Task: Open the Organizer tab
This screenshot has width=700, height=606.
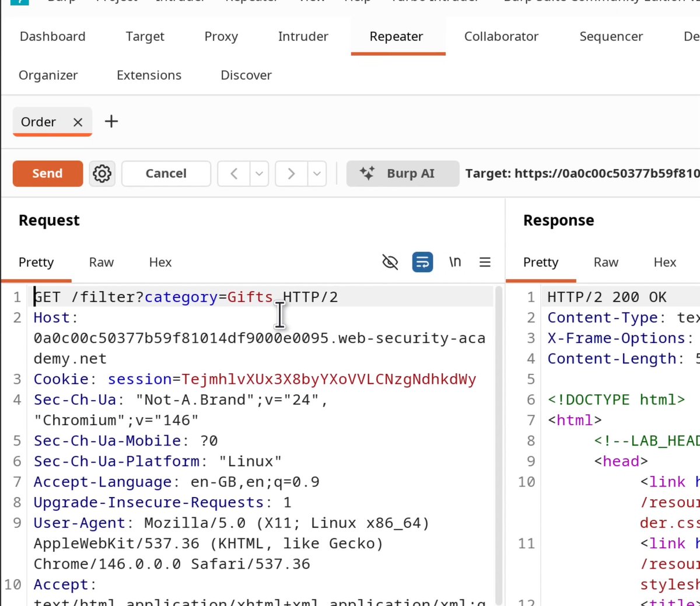Action: [x=48, y=75]
